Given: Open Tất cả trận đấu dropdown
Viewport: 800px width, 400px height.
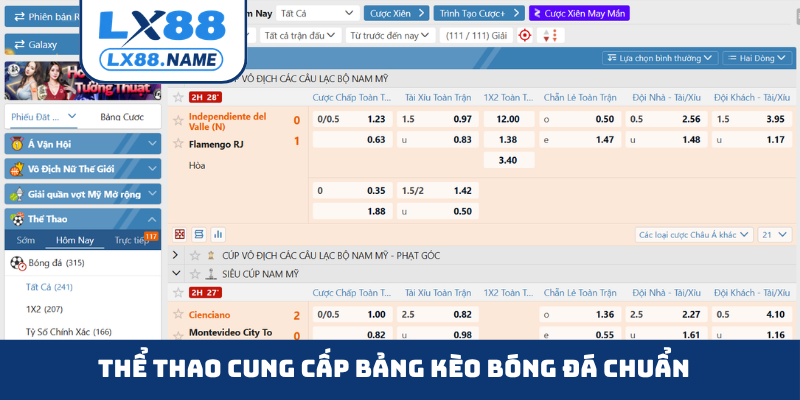Looking at the screenshot, I should [x=300, y=35].
